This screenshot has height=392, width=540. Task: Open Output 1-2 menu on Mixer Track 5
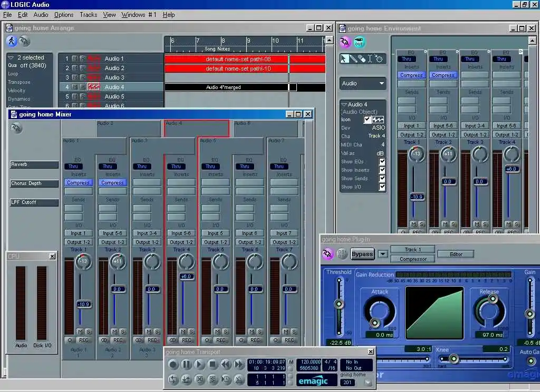pos(215,242)
